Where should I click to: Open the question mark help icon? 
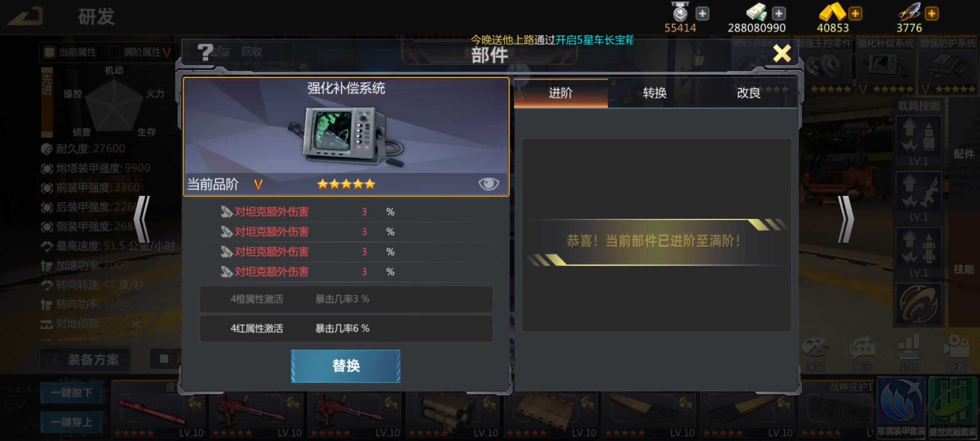[205, 52]
